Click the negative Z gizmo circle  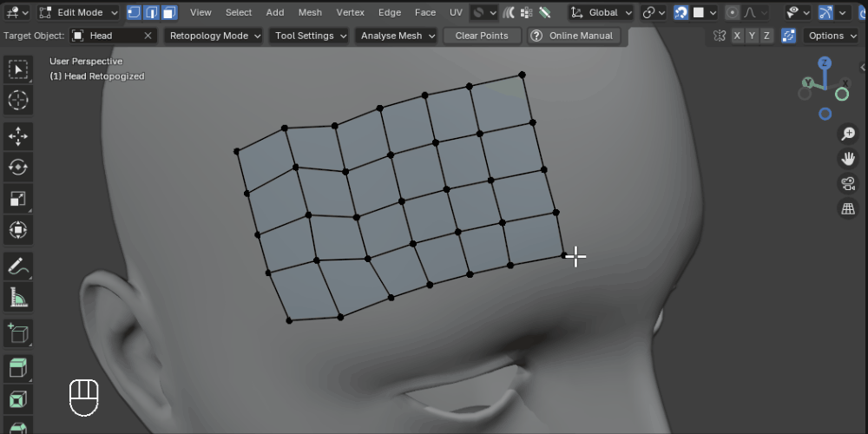(825, 114)
